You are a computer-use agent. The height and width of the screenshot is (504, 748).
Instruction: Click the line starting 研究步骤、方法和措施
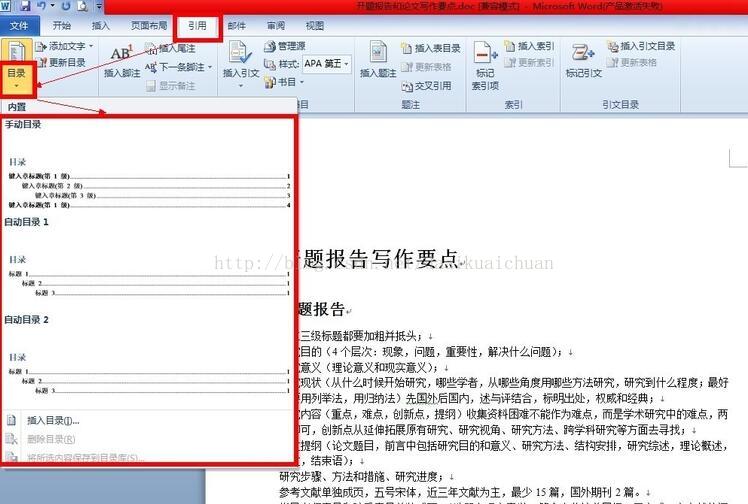pos(367,477)
